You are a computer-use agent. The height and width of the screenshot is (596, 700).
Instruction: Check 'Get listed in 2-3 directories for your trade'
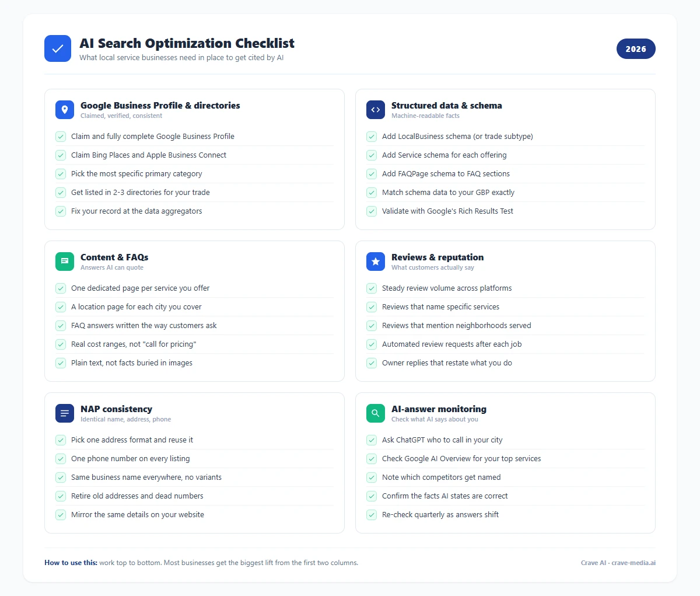(61, 193)
